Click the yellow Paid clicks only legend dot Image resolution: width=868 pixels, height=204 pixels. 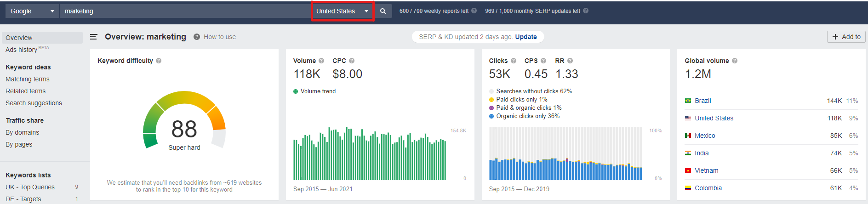(x=491, y=100)
